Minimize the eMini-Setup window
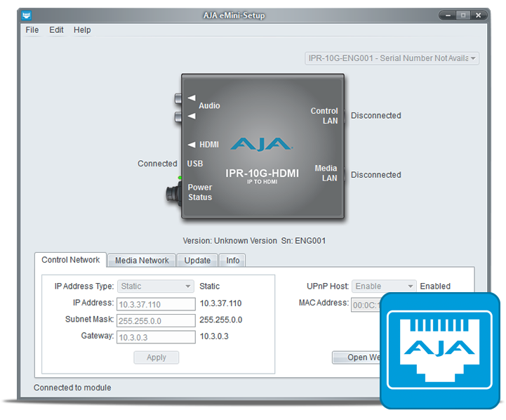Viewport: 506px width, 420px height. (x=448, y=15)
